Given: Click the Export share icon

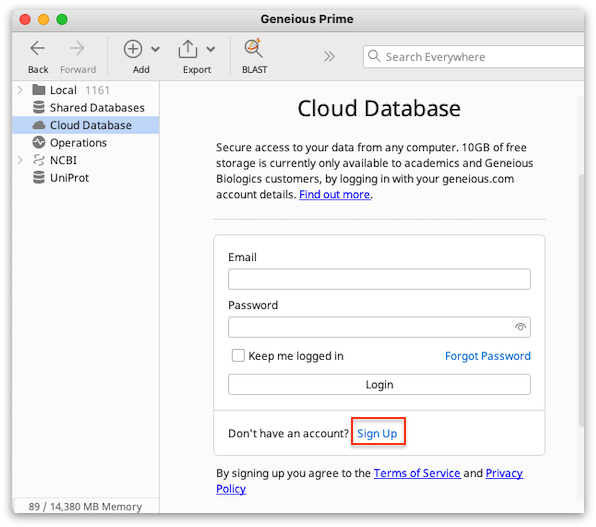Looking at the screenshot, I should point(188,49).
